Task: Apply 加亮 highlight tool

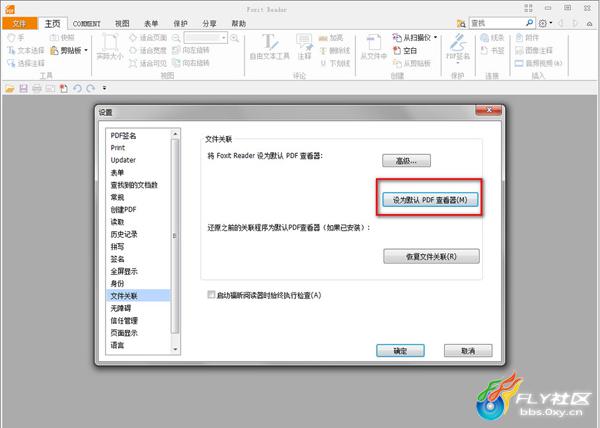Action: tap(331, 37)
